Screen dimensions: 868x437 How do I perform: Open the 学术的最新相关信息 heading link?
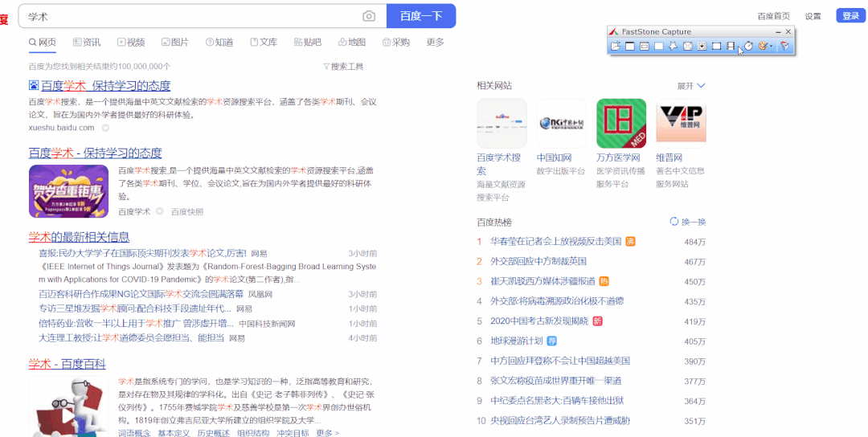tap(79, 237)
